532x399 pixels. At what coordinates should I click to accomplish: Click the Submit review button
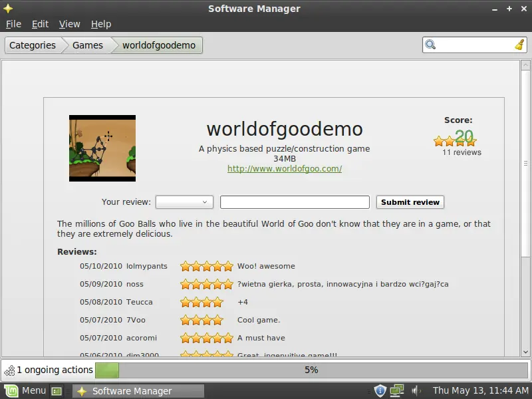click(x=410, y=202)
